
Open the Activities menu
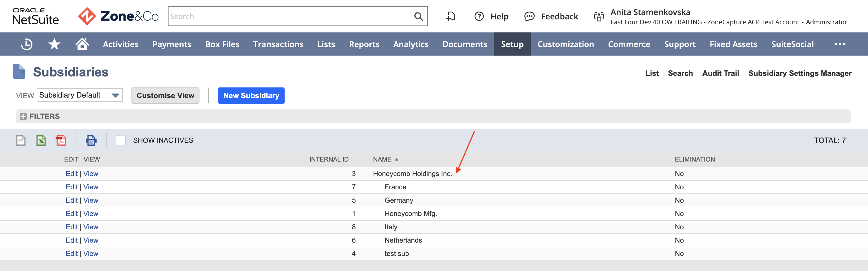tap(121, 44)
